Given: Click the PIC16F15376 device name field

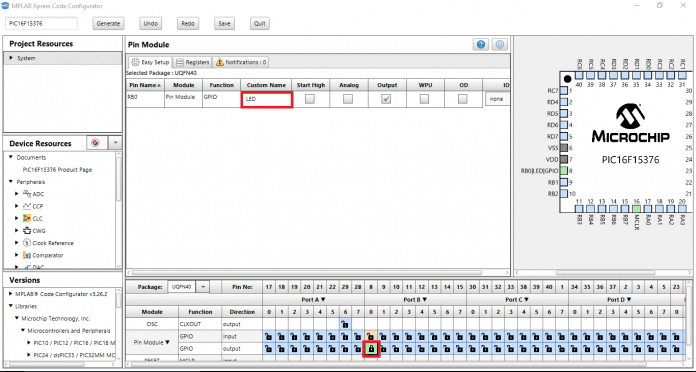Looking at the screenshot, I should [x=41, y=24].
